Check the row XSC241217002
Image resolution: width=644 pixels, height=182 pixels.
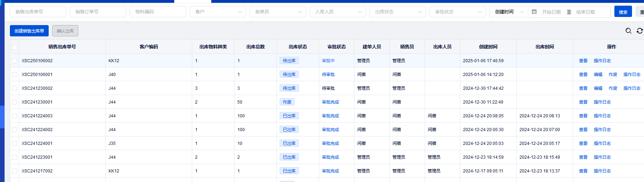(14, 171)
